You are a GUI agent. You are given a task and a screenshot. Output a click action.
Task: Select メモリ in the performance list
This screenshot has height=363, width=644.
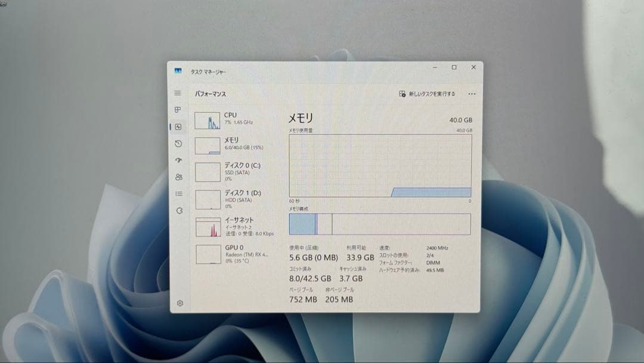click(233, 144)
